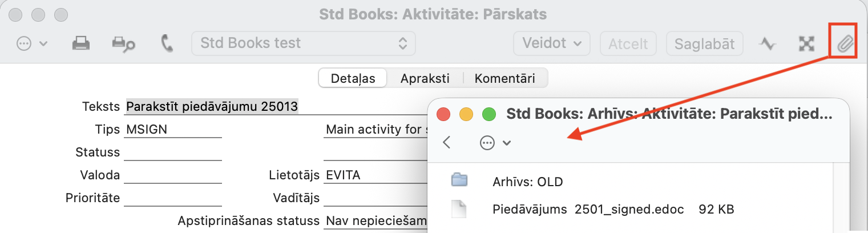
Task: Go back with archive window arrow
Action: (447, 143)
